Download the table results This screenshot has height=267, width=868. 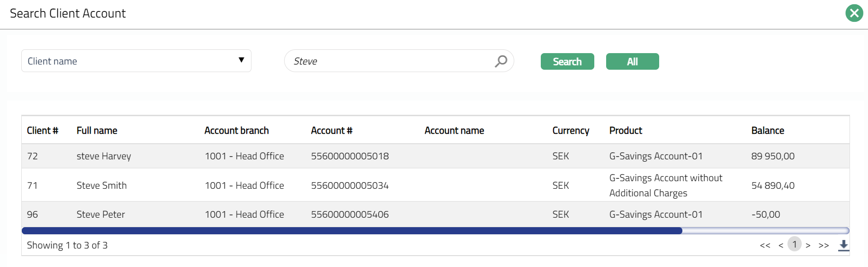[x=843, y=245]
